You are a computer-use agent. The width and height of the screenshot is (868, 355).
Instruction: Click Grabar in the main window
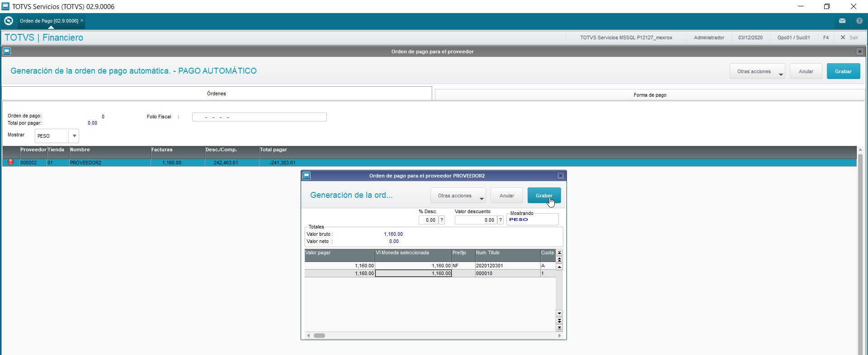tap(843, 71)
